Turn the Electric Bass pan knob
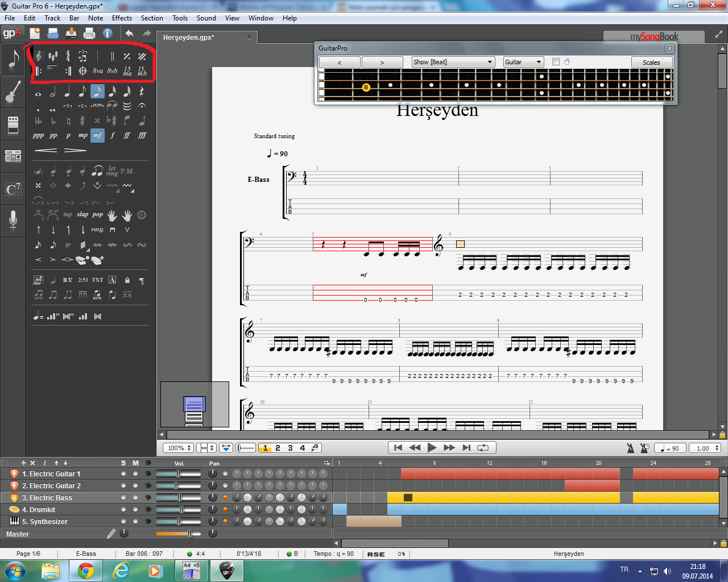 click(x=213, y=498)
